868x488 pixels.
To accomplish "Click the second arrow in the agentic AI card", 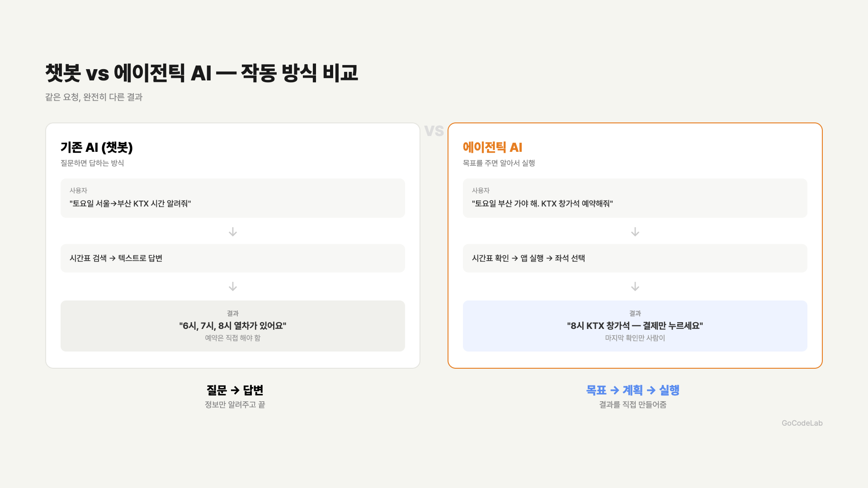I will click(x=635, y=286).
